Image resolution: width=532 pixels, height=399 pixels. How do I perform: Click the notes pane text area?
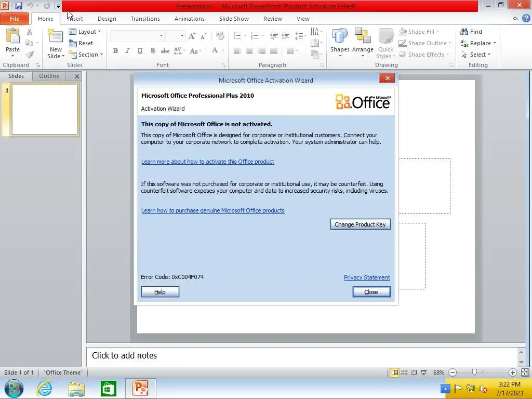[x=302, y=355]
